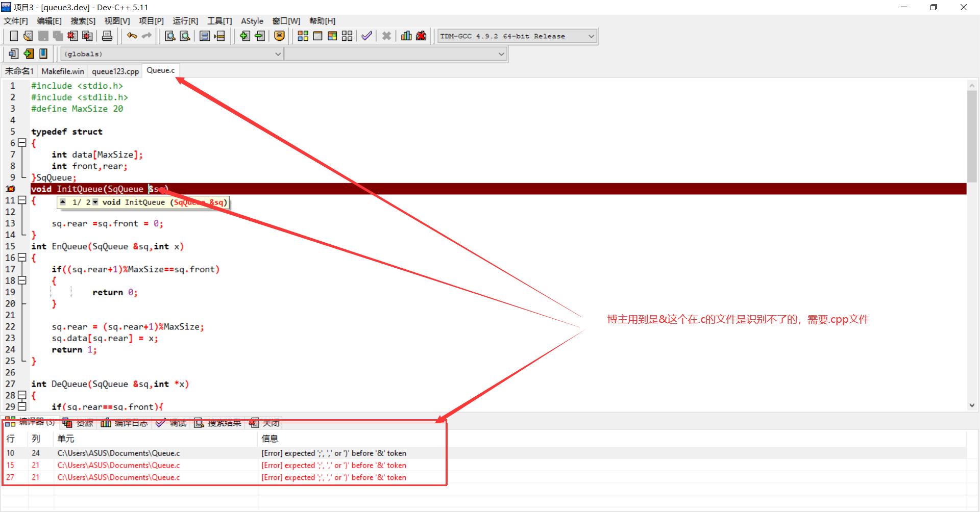Image resolution: width=980 pixels, height=512 pixels.
Task: Collapse the InitQueue fold at line 11
Action: pyautogui.click(x=22, y=200)
